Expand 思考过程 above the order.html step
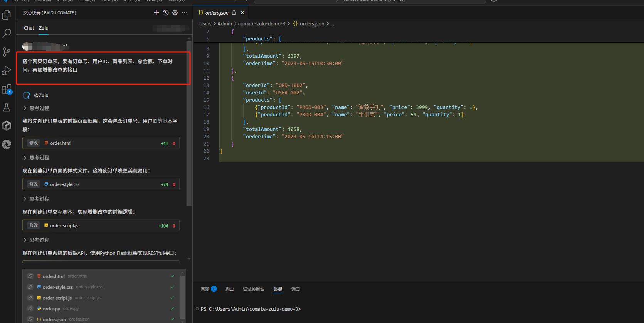This screenshot has height=323, width=644. pos(36,108)
